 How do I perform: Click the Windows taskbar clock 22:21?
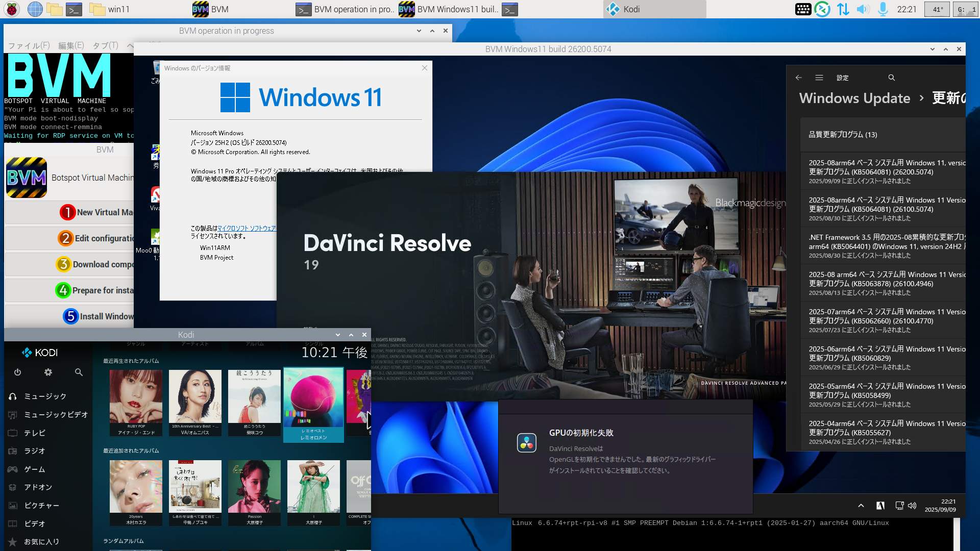click(x=940, y=506)
